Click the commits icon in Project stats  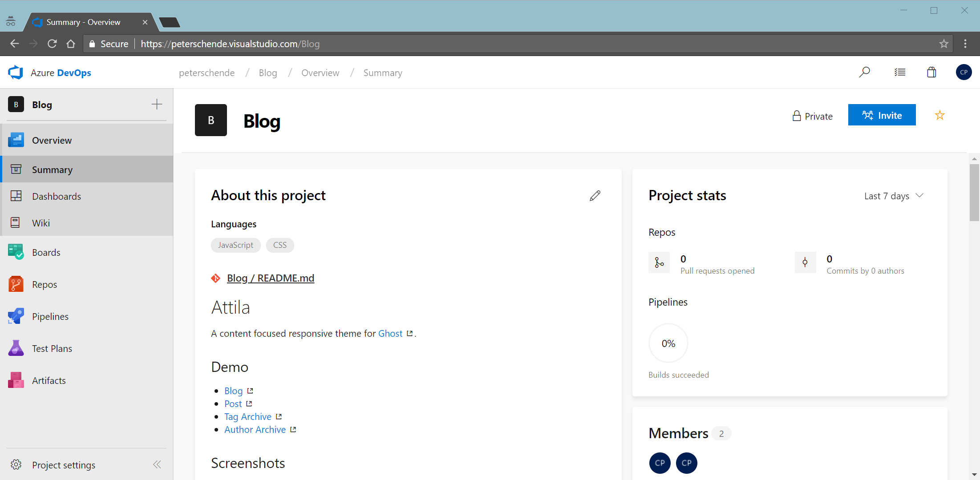(x=805, y=263)
